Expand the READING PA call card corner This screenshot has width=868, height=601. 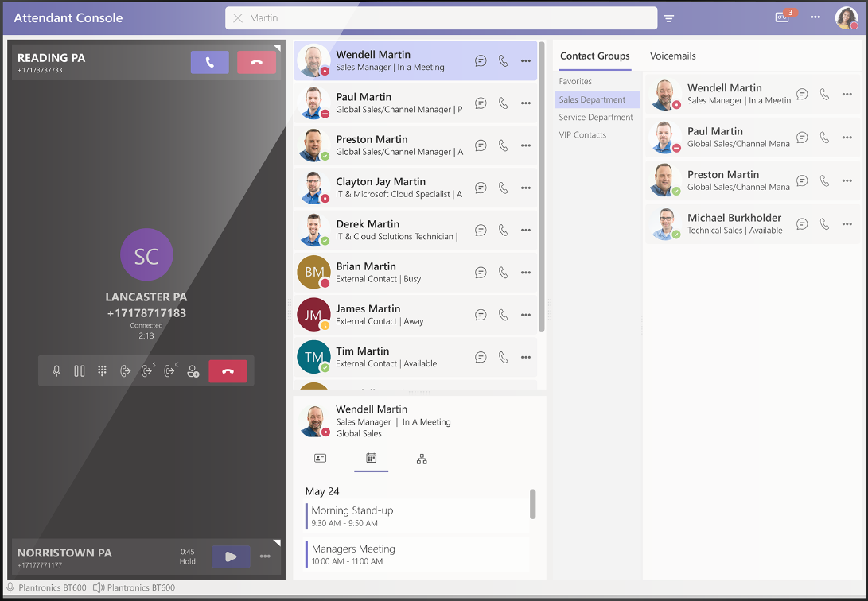pos(277,48)
